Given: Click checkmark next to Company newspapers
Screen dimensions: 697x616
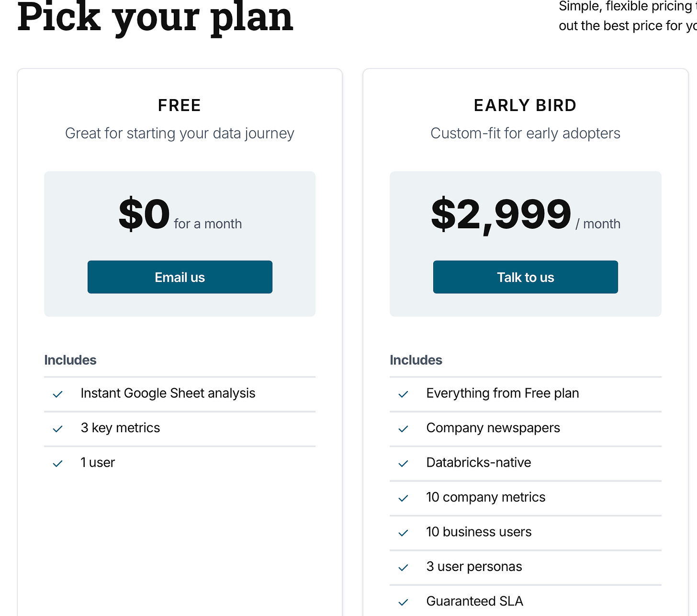Looking at the screenshot, I should point(404,429).
